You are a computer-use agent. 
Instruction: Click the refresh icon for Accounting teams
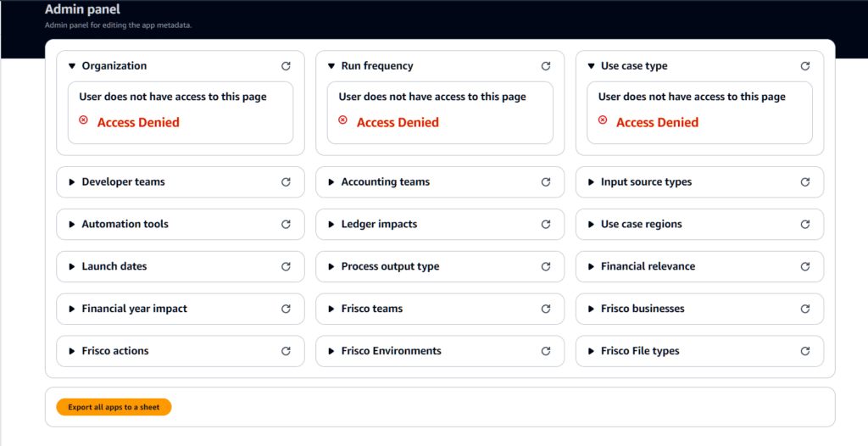545,182
